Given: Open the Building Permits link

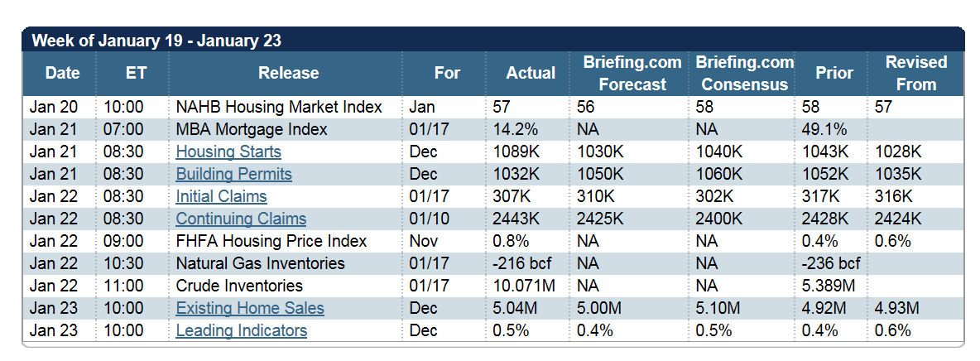Looking at the screenshot, I should (233, 174).
